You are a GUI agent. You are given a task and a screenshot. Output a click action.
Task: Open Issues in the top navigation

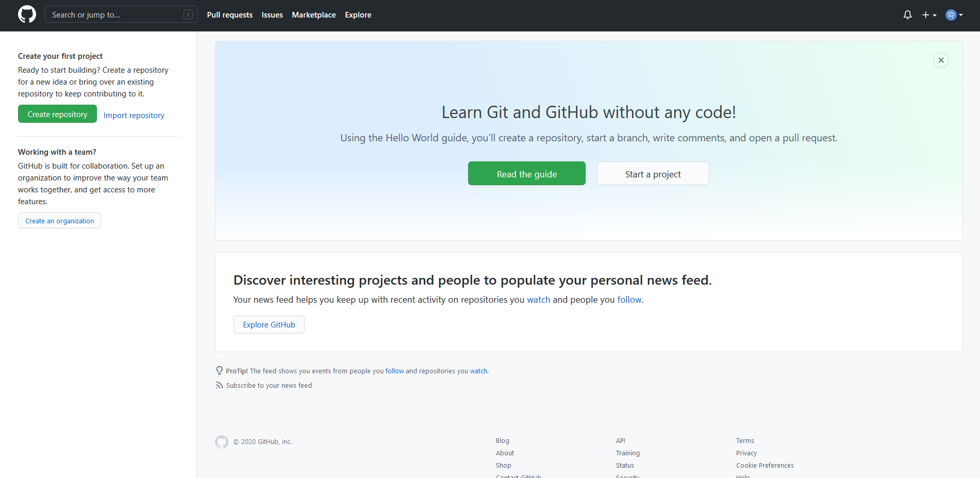(272, 15)
